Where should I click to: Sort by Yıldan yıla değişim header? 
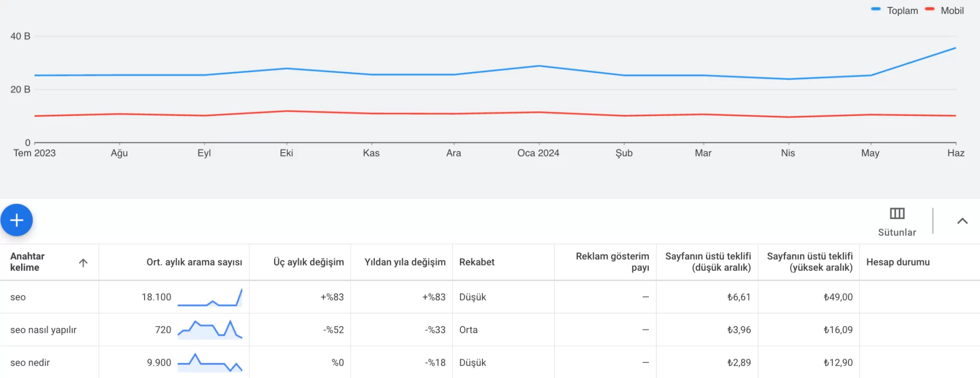click(x=405, y=262)
